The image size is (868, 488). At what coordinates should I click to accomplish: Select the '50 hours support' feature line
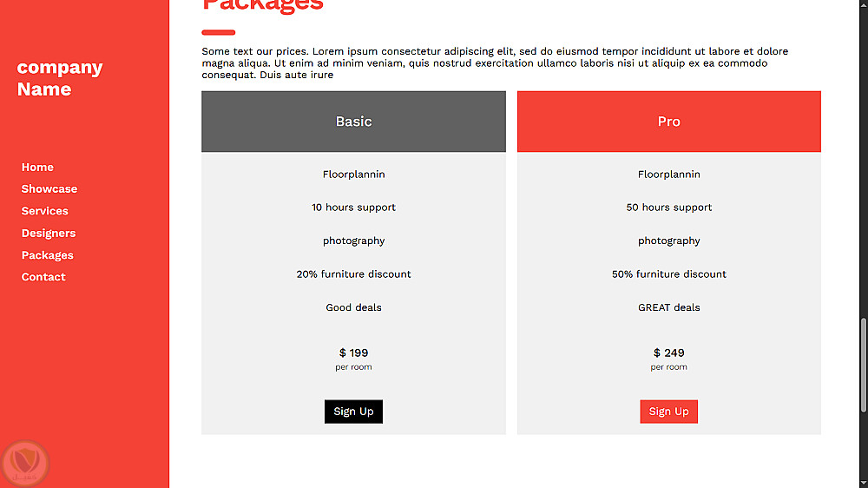[668, 208]
